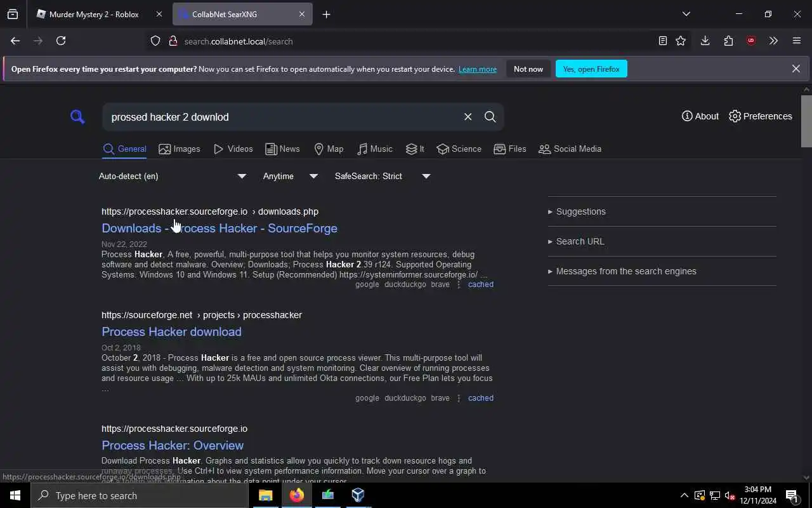812x508 pixels.
Task: Click the taskbar search box
Action: (140, 495)
